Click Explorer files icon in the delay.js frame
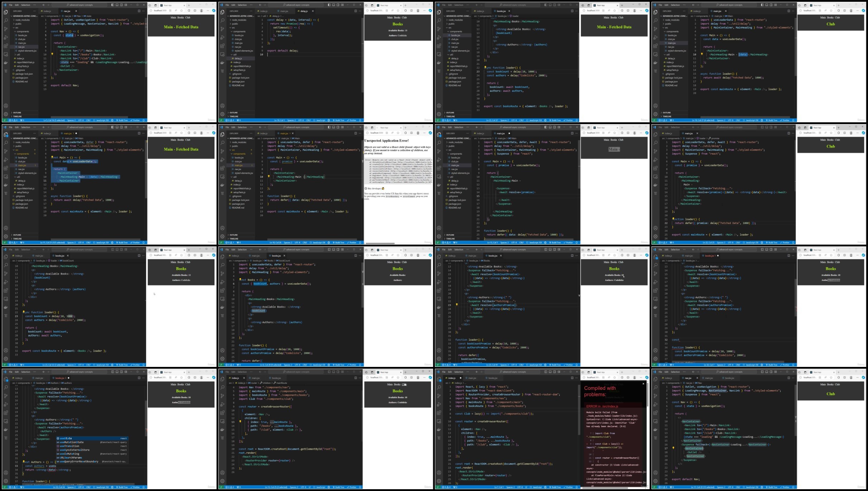 [222, 12]
